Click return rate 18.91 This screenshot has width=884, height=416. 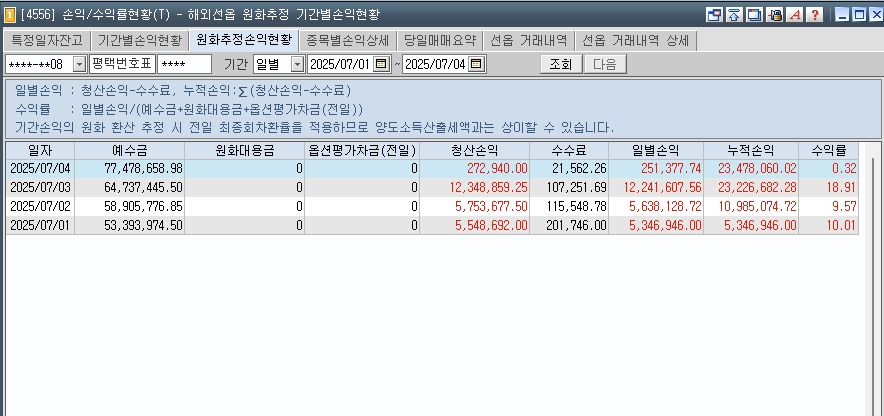844,188
